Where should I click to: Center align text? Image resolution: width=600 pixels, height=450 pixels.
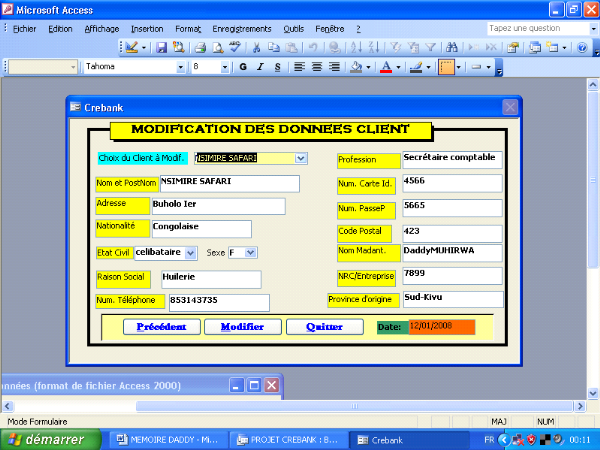[x=317, y=67]
